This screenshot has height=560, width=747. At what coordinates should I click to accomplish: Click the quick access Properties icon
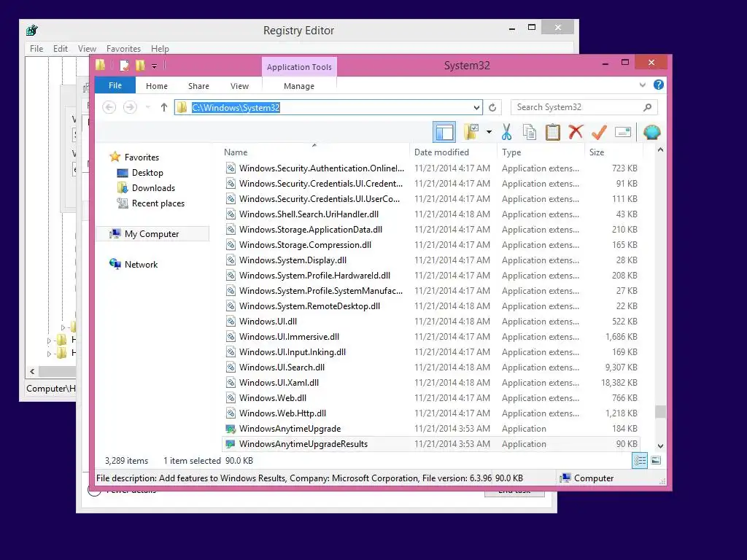pos(124,66)
